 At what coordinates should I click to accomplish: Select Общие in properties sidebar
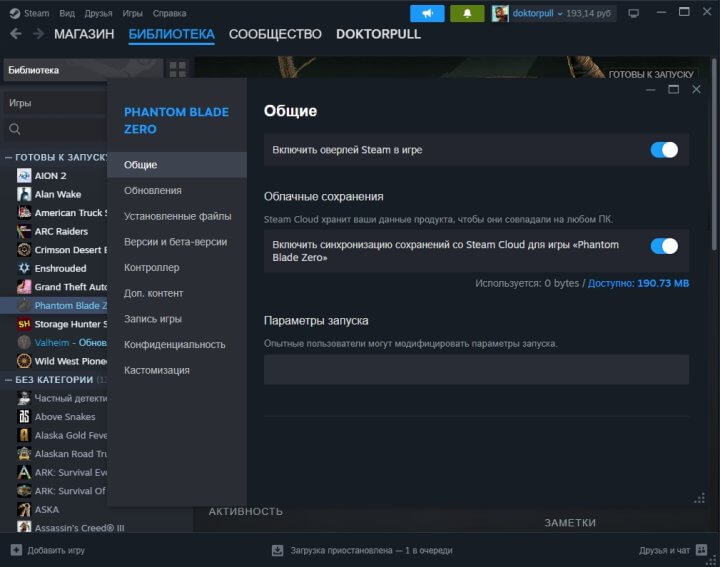click(177, 164)
